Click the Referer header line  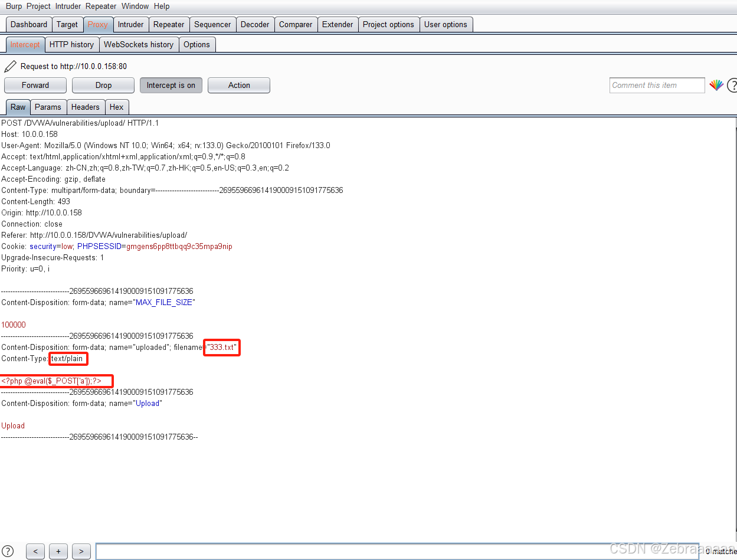(94, 235)
